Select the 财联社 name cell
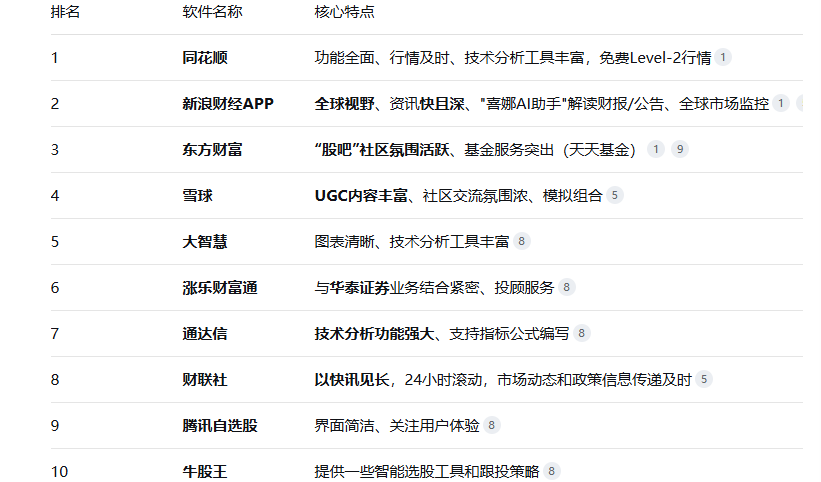Screen dimensions: 821x482 pos(205,380)
